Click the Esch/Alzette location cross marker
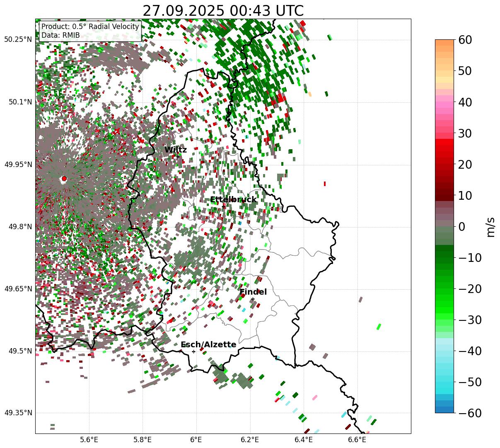Viewport: 500px width, 448px height. (193, 351)
